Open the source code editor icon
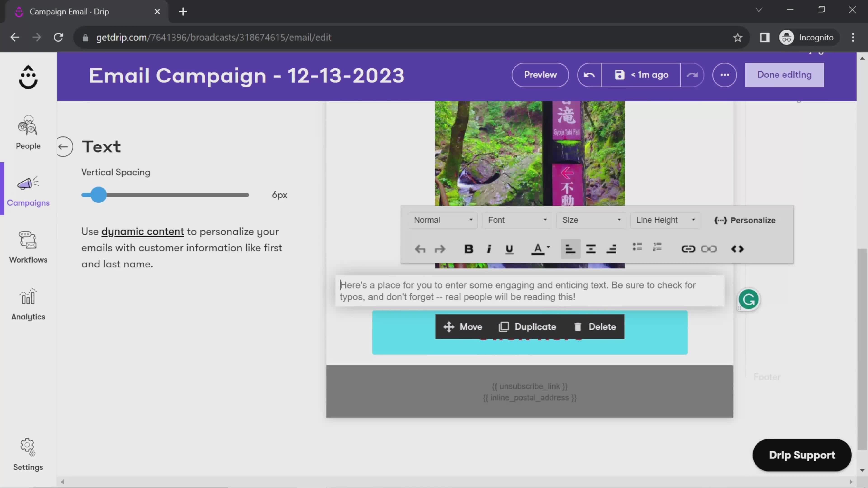Viewport: 868px width, 488px height. coord(737,249)
